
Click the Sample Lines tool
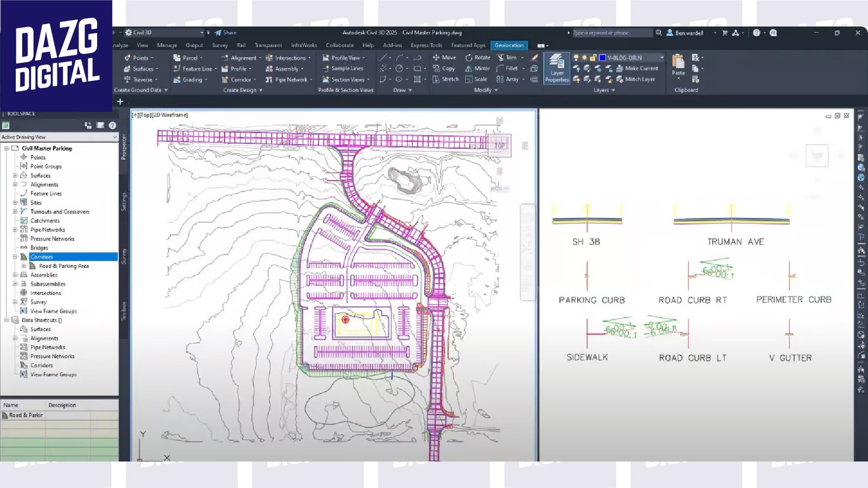tap(343, 68)
